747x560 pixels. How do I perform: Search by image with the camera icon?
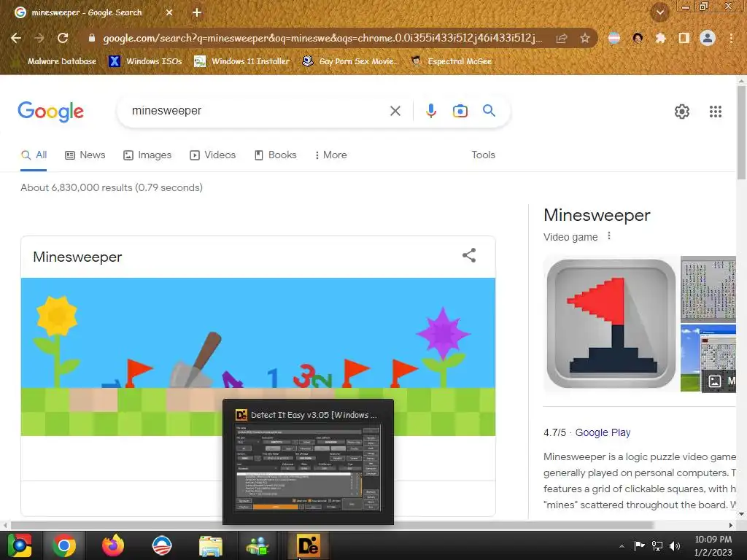pos(460,111)
